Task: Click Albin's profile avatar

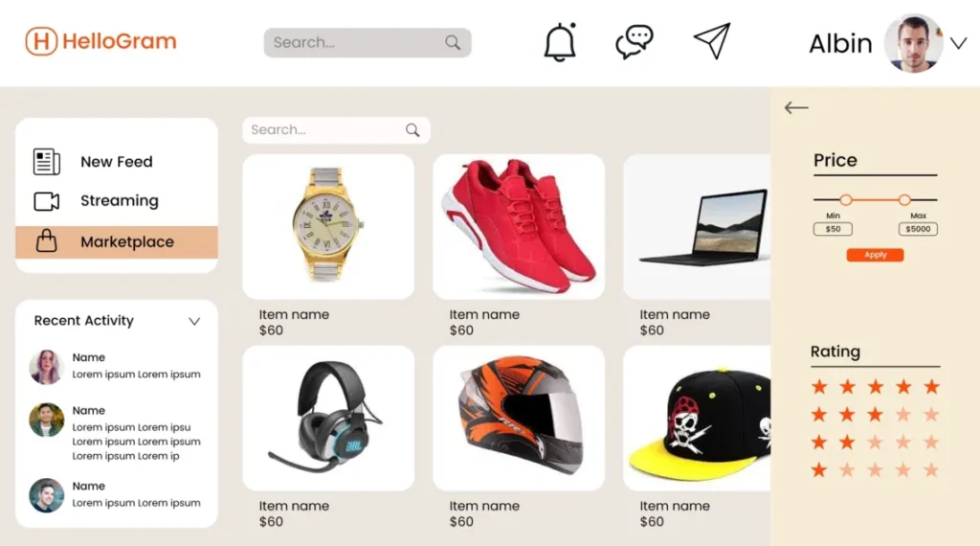Action: click(913, 43)
